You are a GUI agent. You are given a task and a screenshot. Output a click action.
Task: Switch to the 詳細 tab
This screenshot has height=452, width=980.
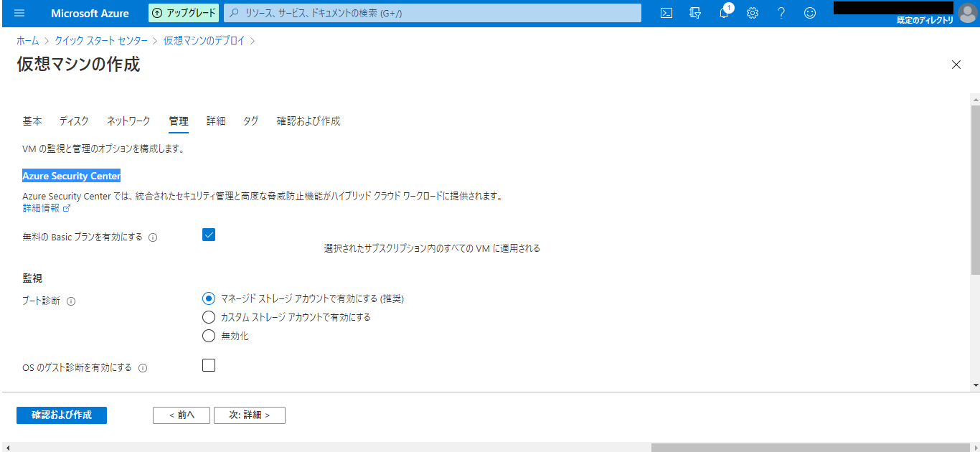[216, 121]
